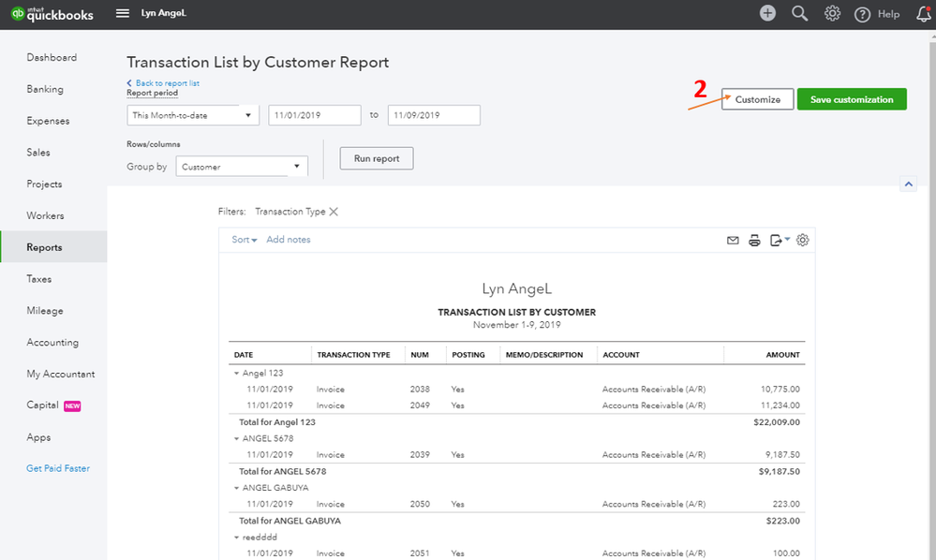Open the Help question mark icon
This screenshot has height=560, width=936.
[x=862, y=14]
